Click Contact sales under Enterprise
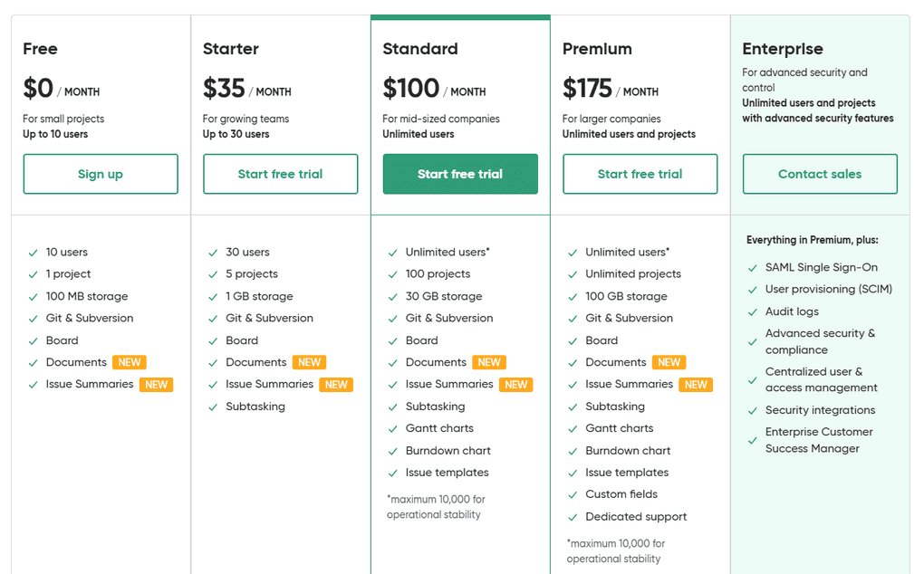 pos(819,174)
